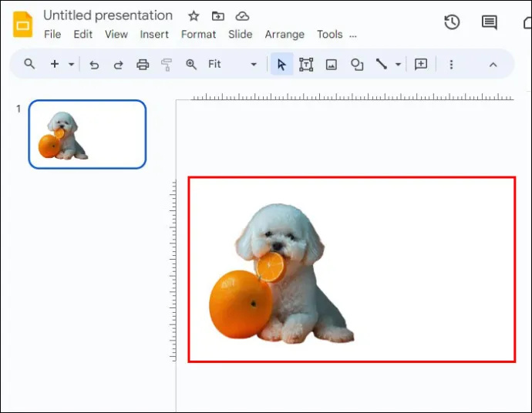Select the Line tool
The width and height of the screenshot is (532, 413).
382,64
